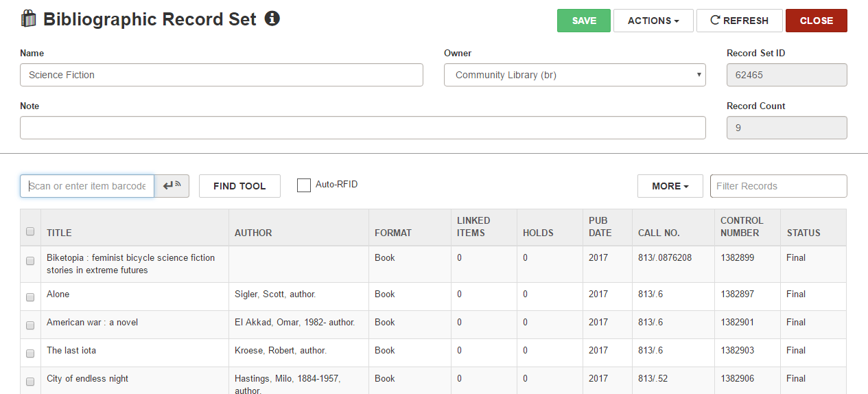868x394 pixels.
Task: Click author Sigler, Scott, author.
Action: (275, 294)
